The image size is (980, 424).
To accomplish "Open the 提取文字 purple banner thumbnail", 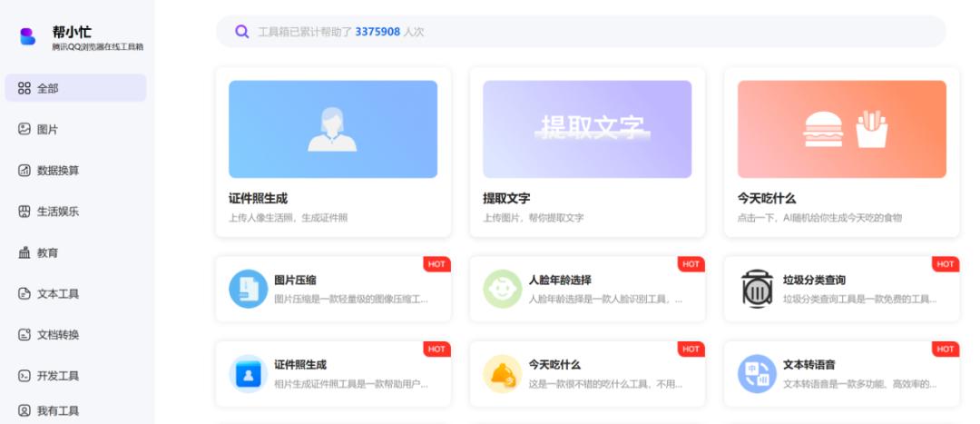I will [587, 129].
